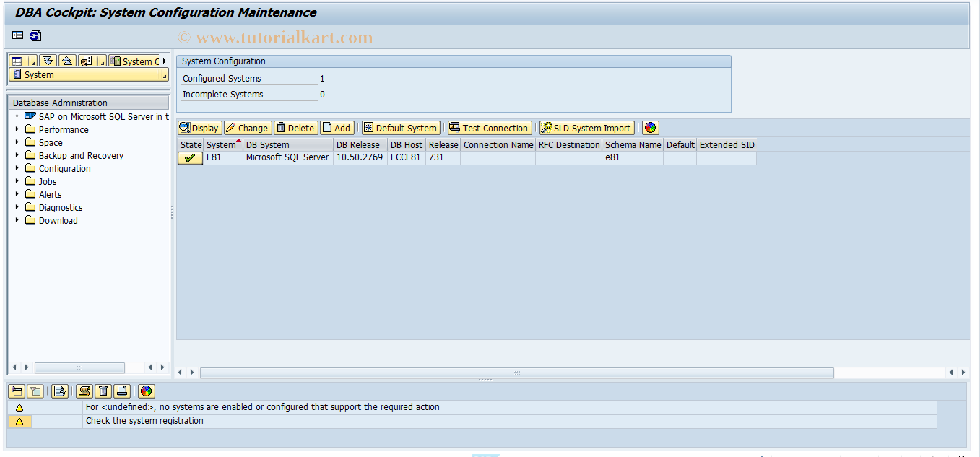Click the color legend icon in grid toolbar

tap(651, 128)
